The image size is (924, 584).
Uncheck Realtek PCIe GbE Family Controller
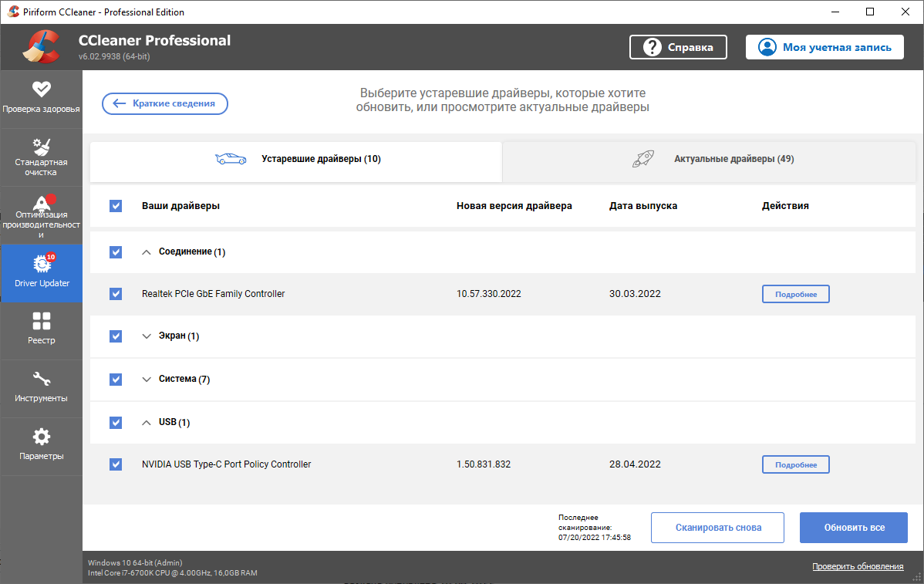pos(116,294)
